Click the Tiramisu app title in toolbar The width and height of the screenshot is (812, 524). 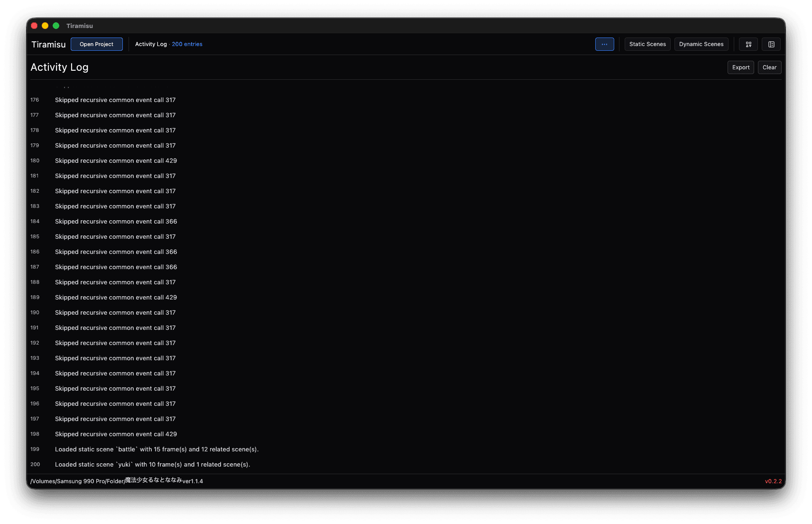tap(48, 44)
